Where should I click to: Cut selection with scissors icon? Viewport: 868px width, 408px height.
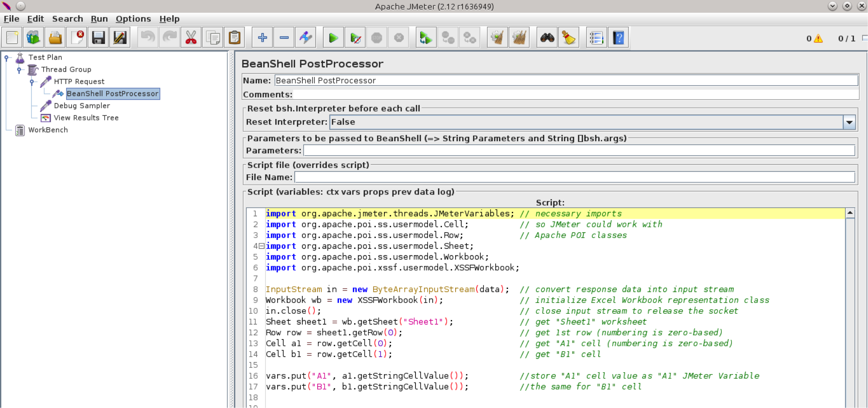[191, 38]
